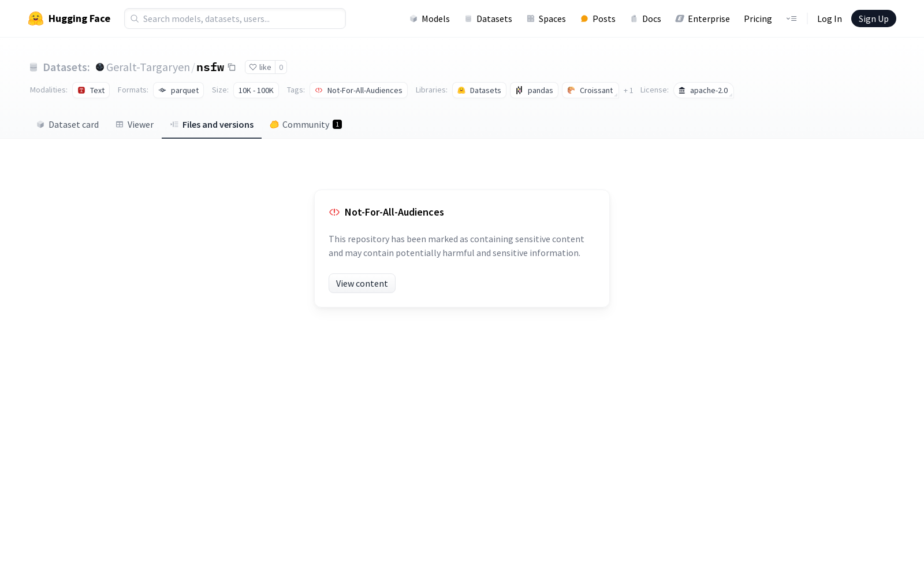Go to the Spaces page
The width and height of the screenshot is (924, 578).
[546, 18]
